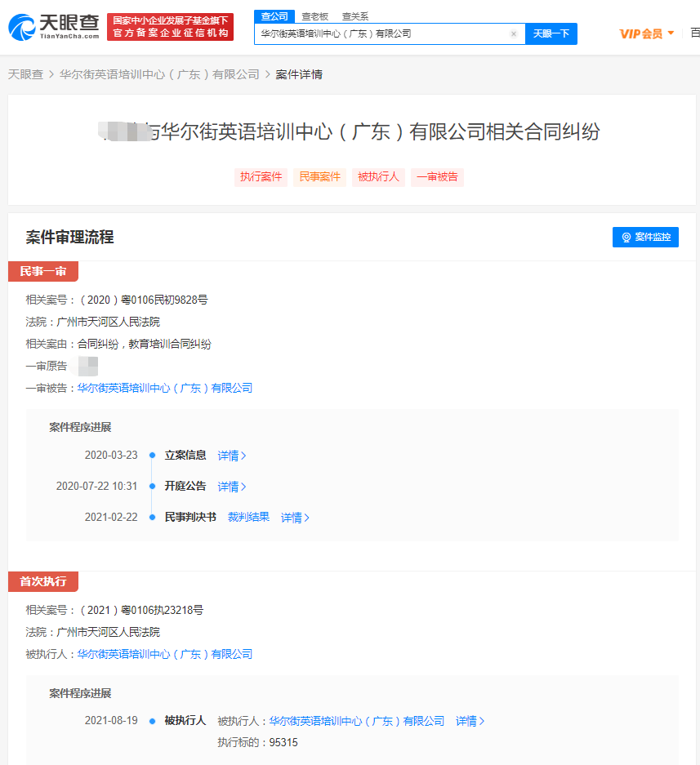Viewport: 700px width, 765px height.
Task: Click the 2021-08-19 timeline dot
Action: pos(152,721)
